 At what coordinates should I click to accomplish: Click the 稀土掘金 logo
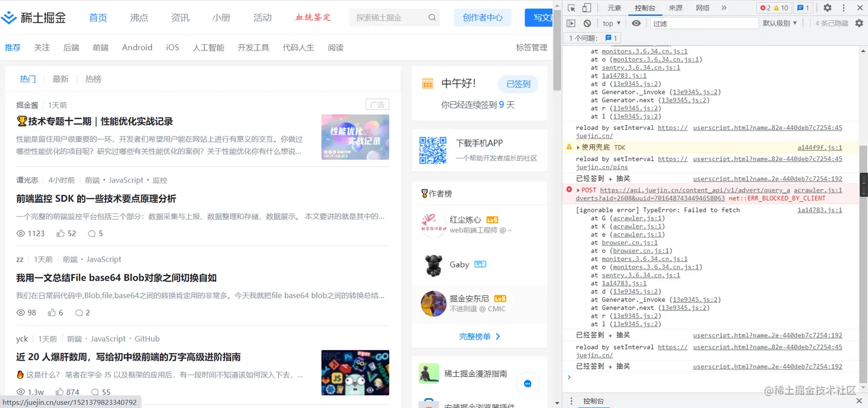pos(33,18)
